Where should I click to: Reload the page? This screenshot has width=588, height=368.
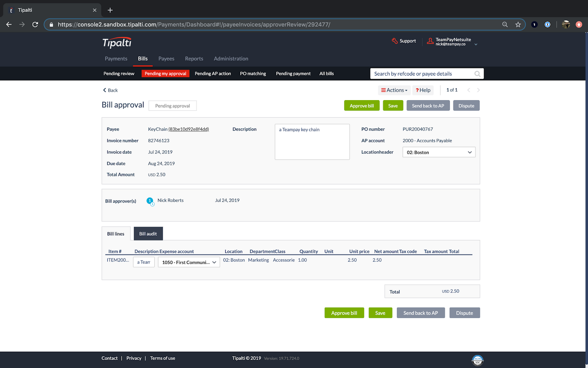tap(35, 24)
